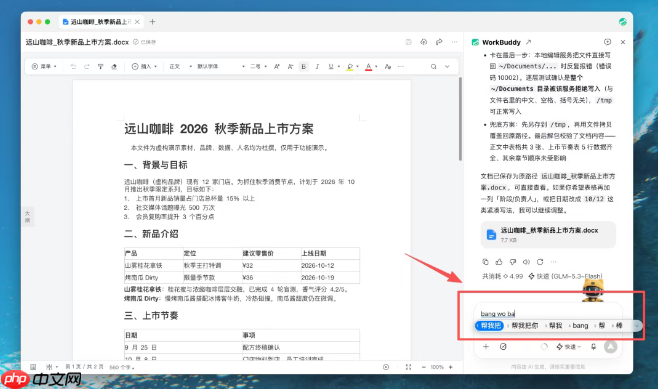The width and height of the screenshot is (658, 389).
Task: Open more actions under the response
Action: pyautogui.click(x=554, y=262)
